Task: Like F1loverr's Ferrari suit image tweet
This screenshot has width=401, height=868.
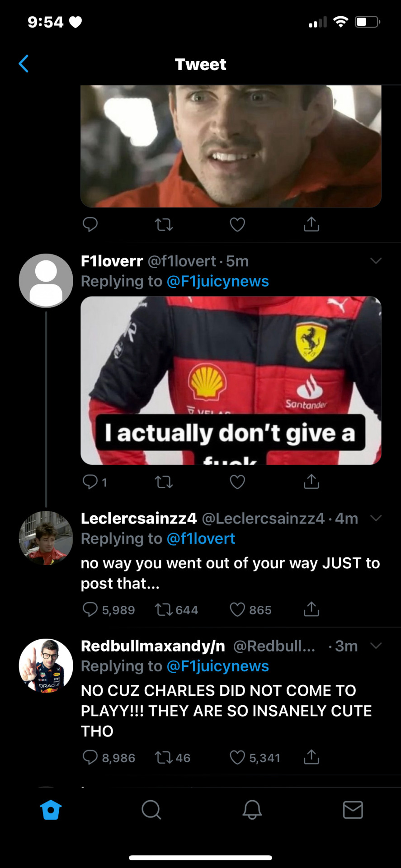Action: [237, 482]
